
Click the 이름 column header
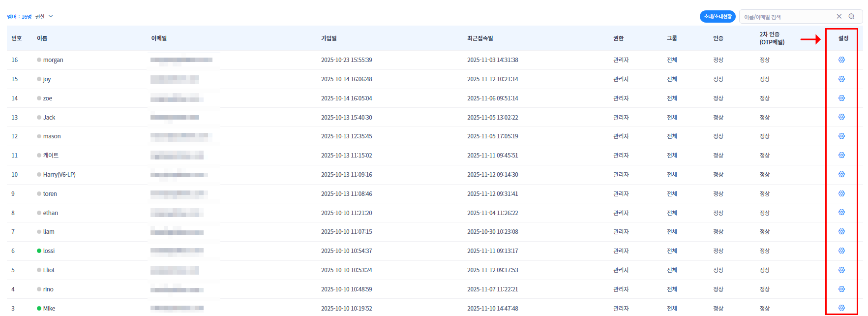pyautogui.click(x=42, y=38)
